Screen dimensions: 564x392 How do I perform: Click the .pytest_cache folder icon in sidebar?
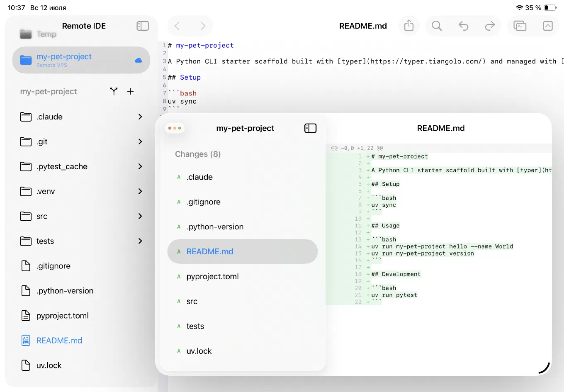pos(26,167)
